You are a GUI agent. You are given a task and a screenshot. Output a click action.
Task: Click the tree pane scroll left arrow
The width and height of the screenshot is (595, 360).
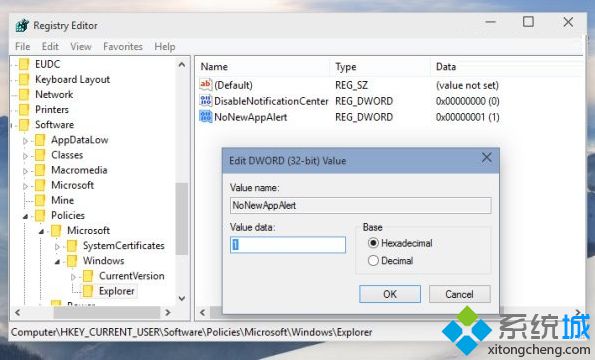(17, 313)
